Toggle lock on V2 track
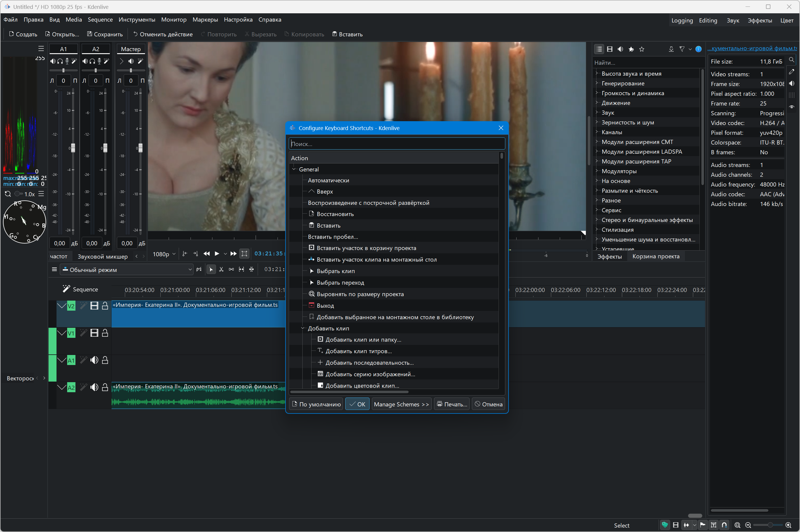 105,306
